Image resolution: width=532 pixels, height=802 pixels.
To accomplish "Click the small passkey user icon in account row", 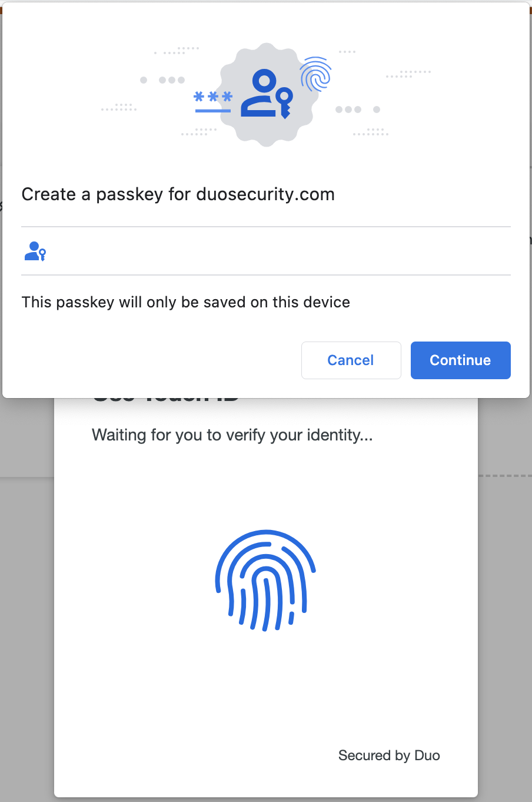I will 35,251.
